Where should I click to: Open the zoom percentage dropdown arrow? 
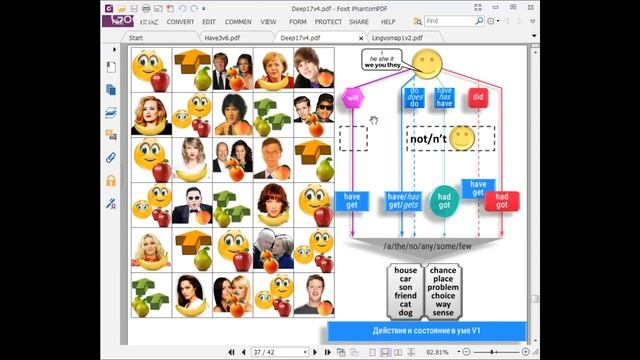458,352
